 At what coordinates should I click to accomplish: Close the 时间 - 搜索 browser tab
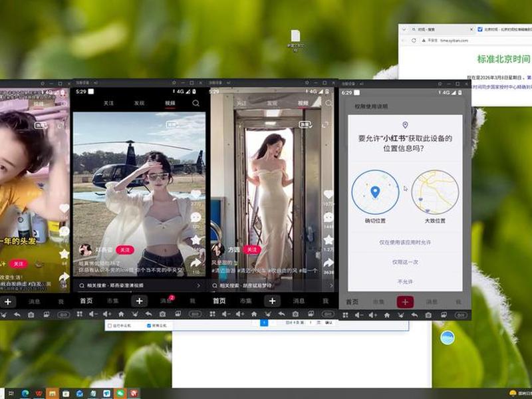pos(471,29)
